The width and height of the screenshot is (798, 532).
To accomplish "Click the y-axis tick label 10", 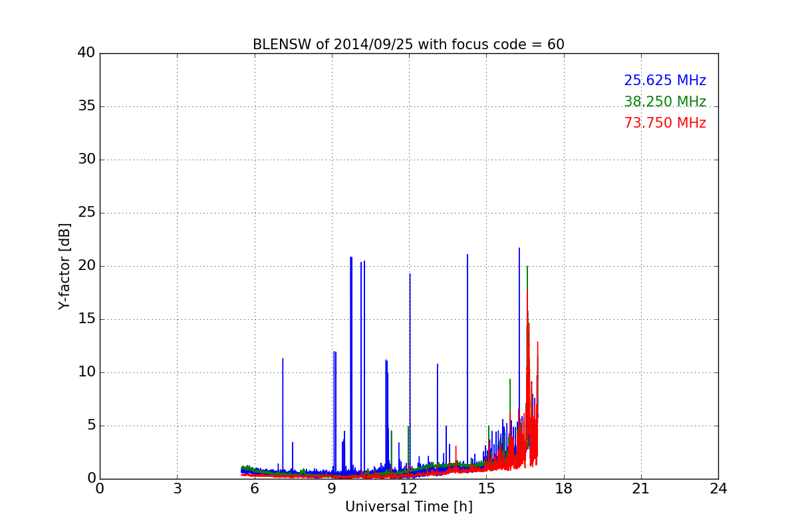I will (86, 372).
